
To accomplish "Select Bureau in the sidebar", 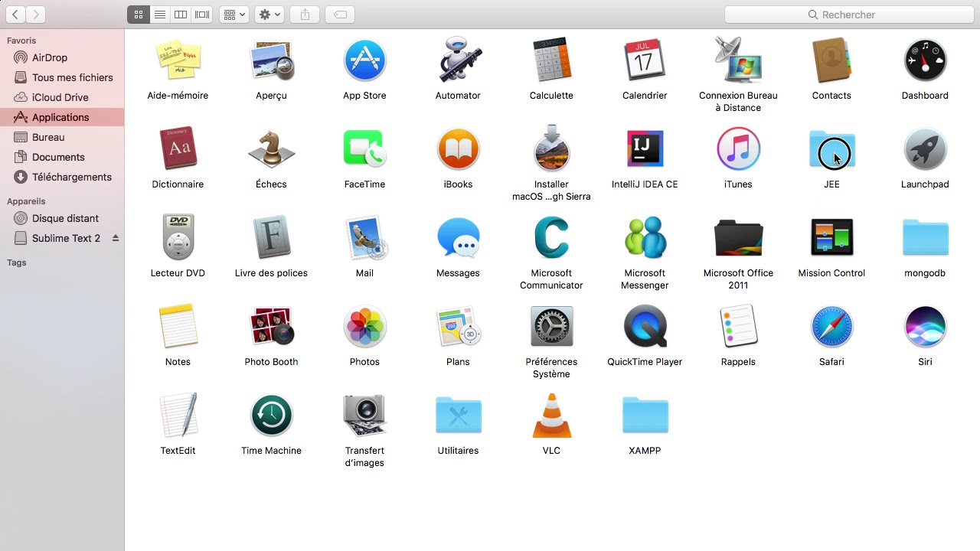I will (61, 137).
